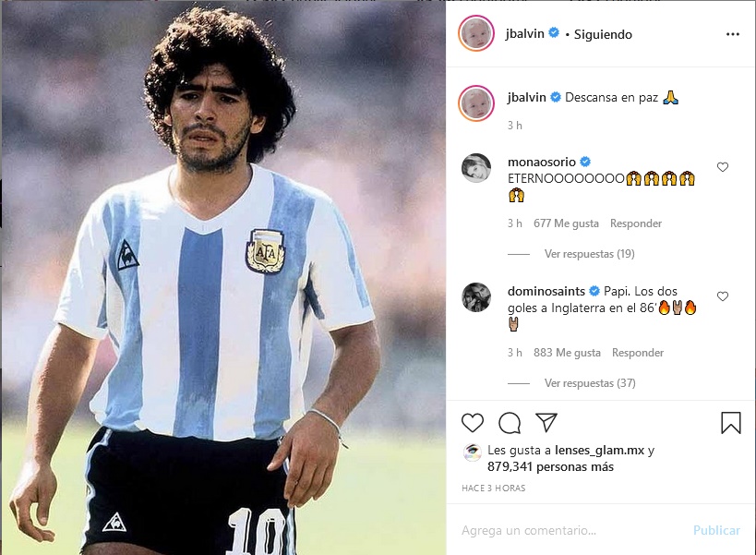The image size is (756, 555).
Task: Like dominosaints' comment about goals
Action: (x=722, y=296)
